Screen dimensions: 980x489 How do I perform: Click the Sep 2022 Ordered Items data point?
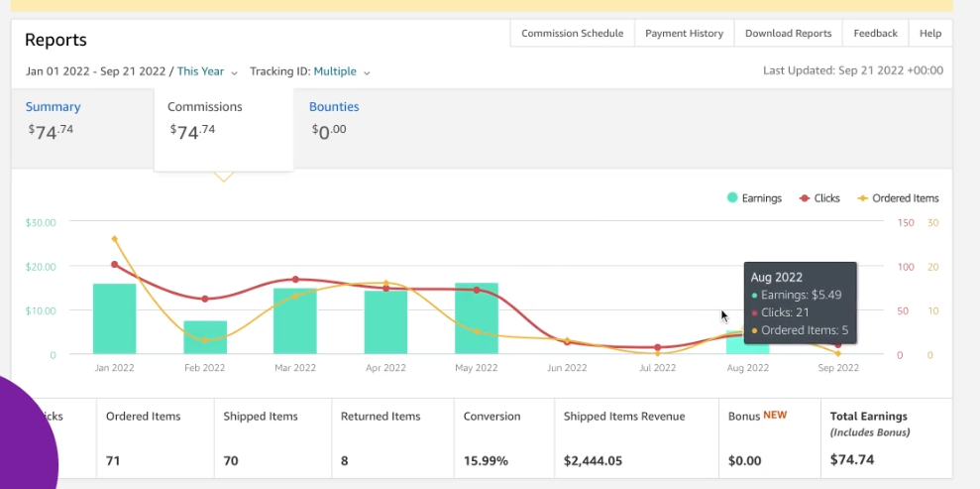pyautogui.click(x=838, y=353)
